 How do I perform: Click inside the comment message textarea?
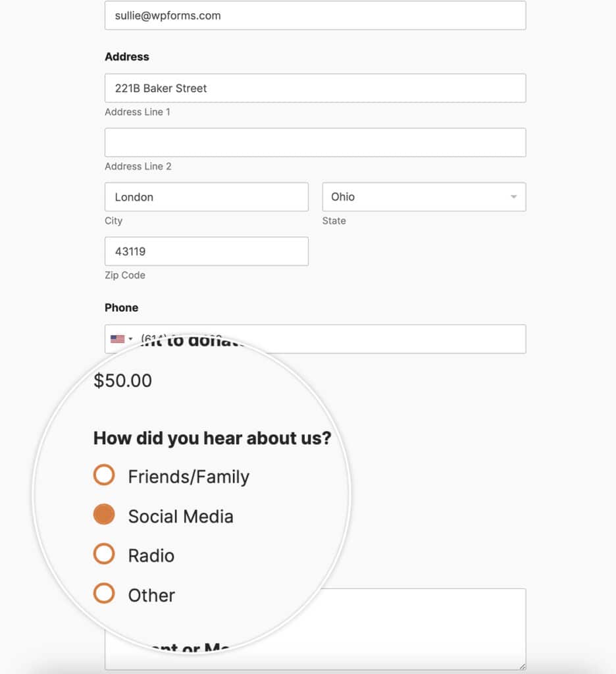pyautogui.click(x=430, y=629)
